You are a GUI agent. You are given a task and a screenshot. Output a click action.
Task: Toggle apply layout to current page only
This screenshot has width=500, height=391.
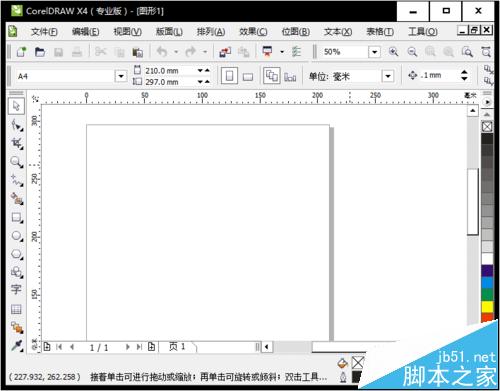click(x=290, y=77)
